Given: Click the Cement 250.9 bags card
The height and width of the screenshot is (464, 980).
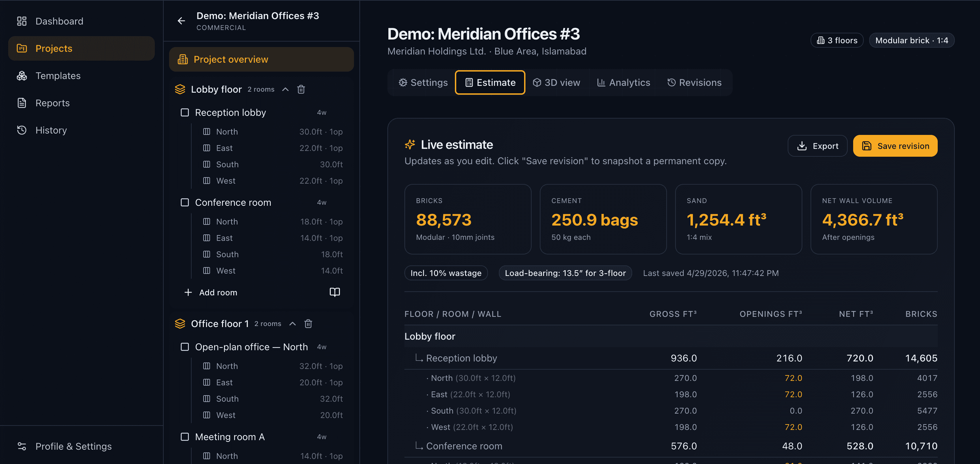Looking at the screenshot, I should pyautogui.click(x=603, y=219).
